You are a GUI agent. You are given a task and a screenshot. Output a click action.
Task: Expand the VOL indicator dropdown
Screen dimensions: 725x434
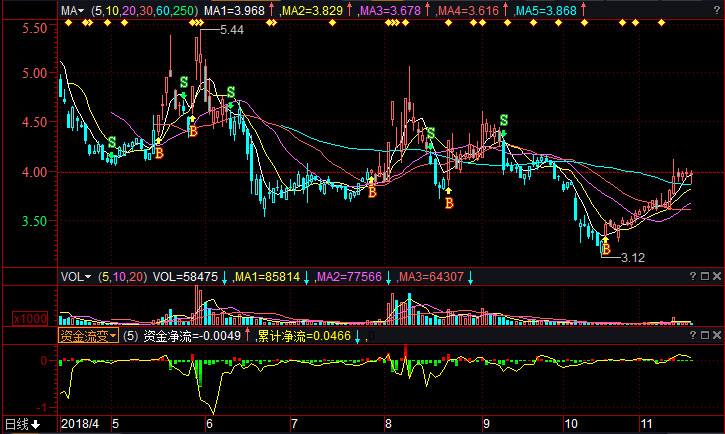pos(75,276)
